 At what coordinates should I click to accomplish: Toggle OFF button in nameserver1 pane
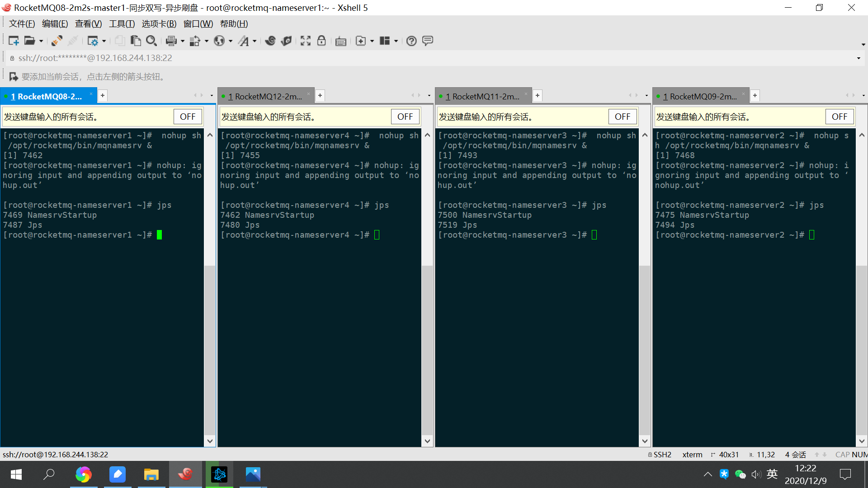(188, 117)
